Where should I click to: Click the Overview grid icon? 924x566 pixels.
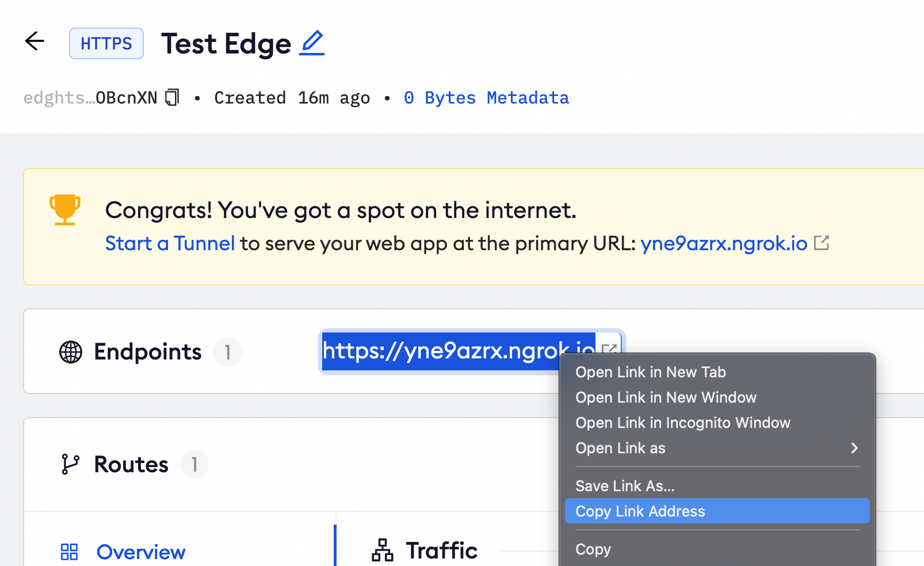pos(69,552)
